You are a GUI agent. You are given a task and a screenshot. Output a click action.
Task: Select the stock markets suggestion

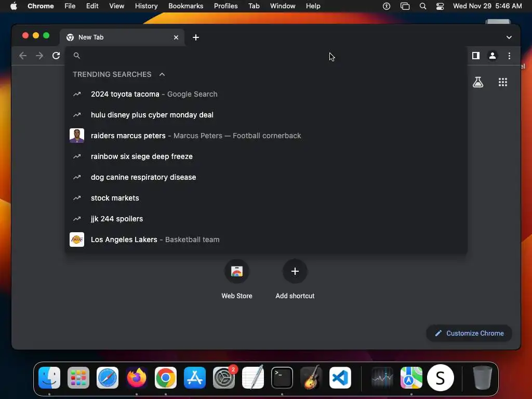click(266, 198)
